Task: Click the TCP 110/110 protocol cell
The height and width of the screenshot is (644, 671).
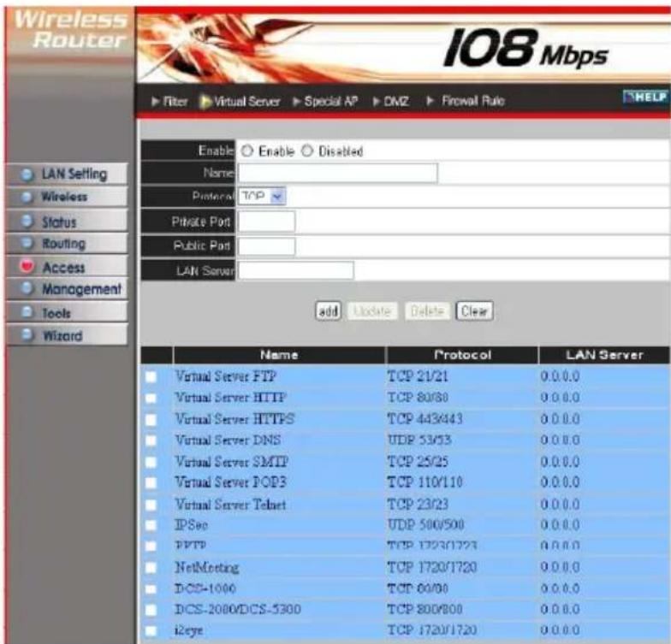Action: tap(425, 482)
